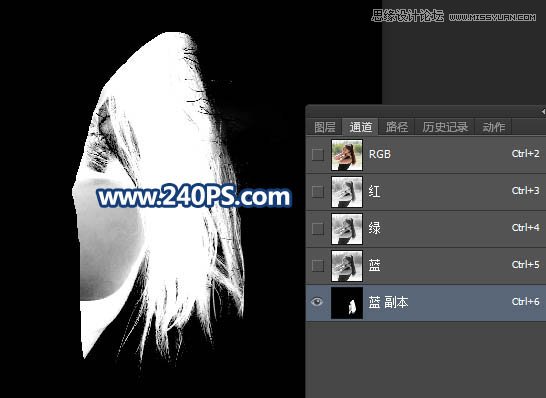
Task: Hide the 蓝 副本 channel eye icon
Action: point(317,302)
